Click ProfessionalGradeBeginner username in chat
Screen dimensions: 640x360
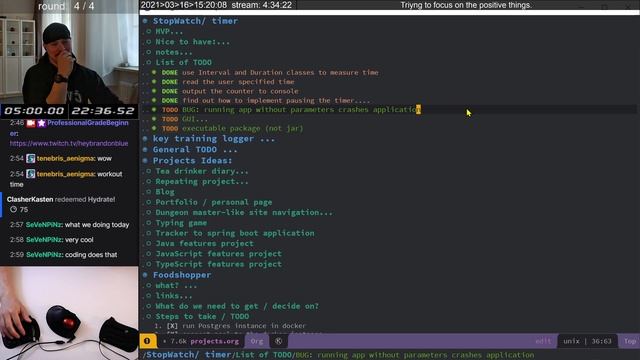[88, 123]
